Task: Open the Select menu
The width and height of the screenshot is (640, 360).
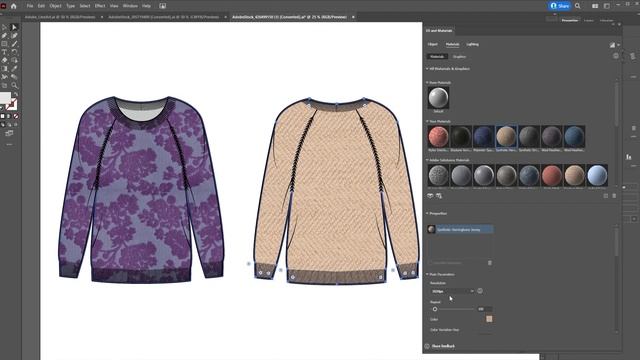Action: (85, 6)
